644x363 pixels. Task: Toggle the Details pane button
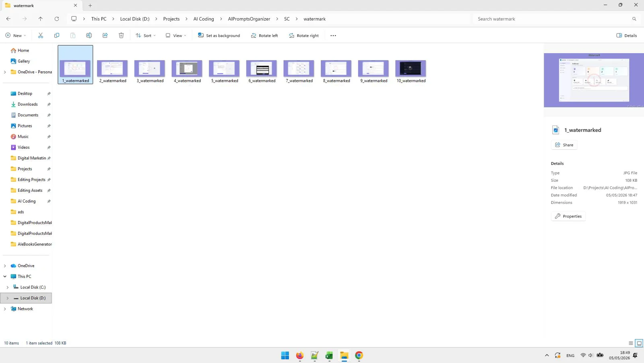click(627, 35)
